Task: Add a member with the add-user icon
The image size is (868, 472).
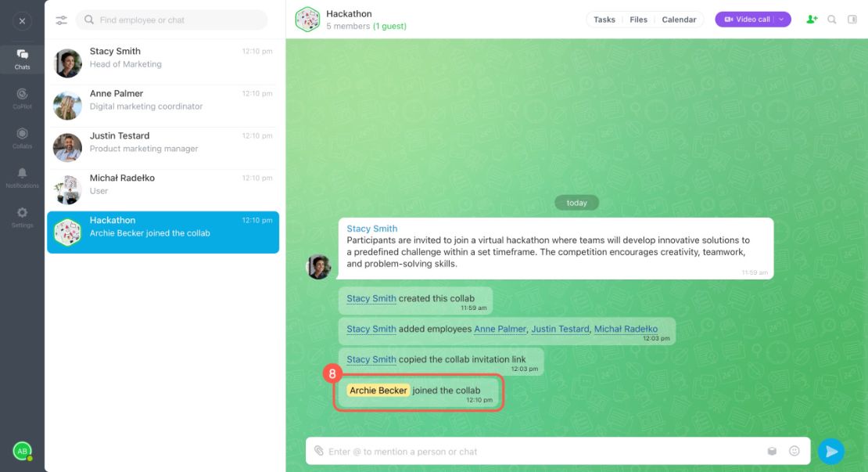Action: [x=812, y=20]
